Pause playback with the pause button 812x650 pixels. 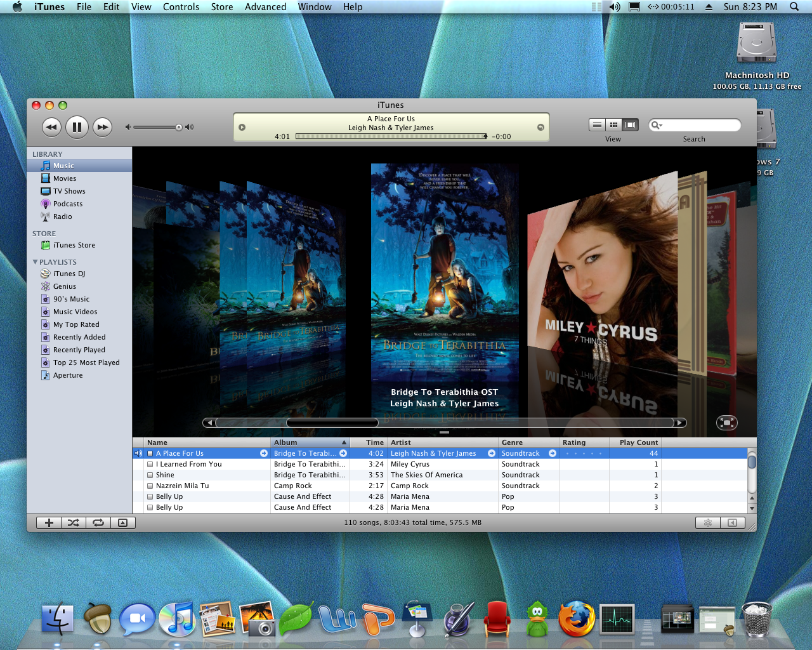77,127
